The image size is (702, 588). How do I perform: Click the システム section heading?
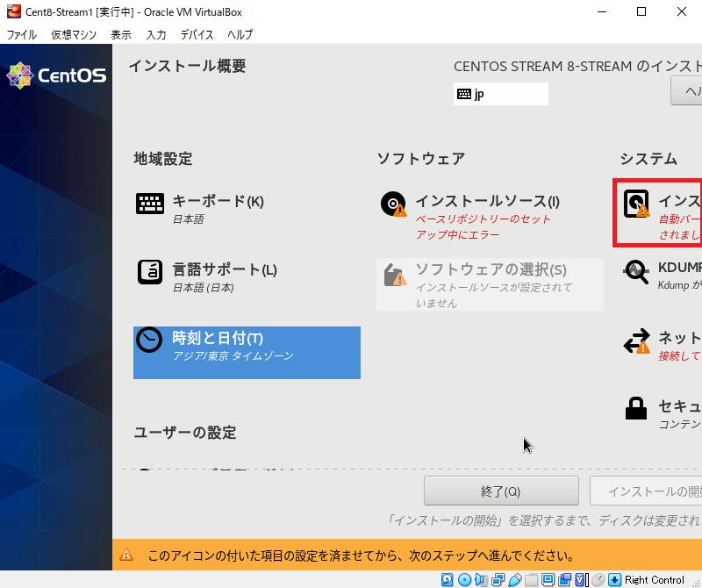coord(648,159)
